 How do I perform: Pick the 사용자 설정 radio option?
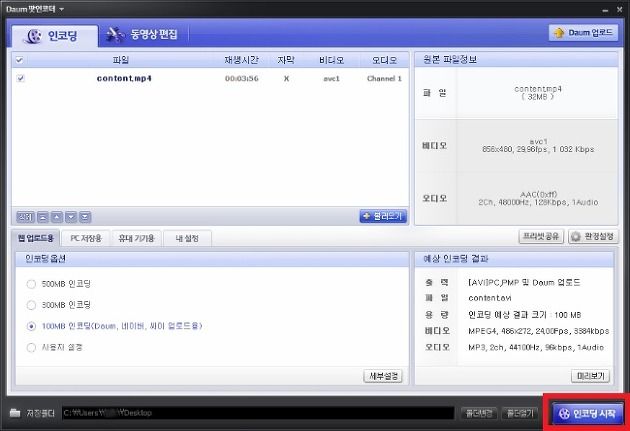coord(31,347)
